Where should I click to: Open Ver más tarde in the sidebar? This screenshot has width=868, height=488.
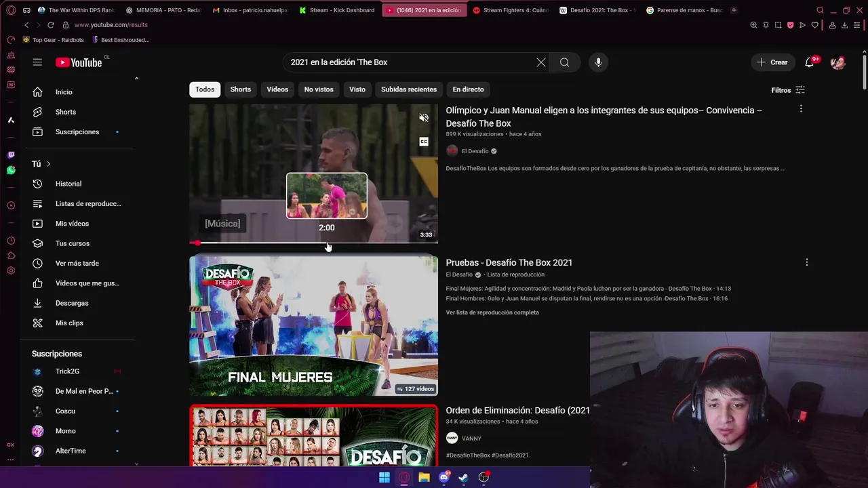[76, 263]
